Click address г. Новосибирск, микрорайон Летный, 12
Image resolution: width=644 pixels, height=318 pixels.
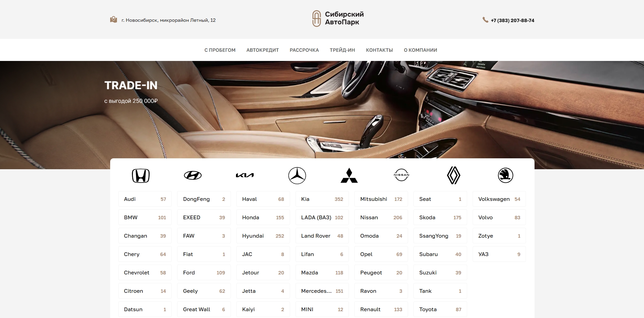169,20
